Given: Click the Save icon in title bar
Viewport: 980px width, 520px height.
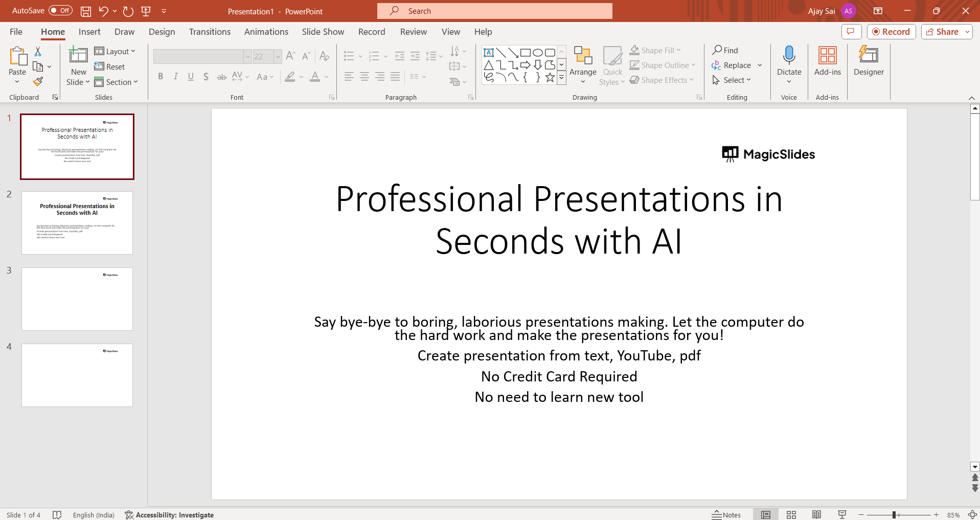Looking at the screenshot, I should click(x=86, y=11).
